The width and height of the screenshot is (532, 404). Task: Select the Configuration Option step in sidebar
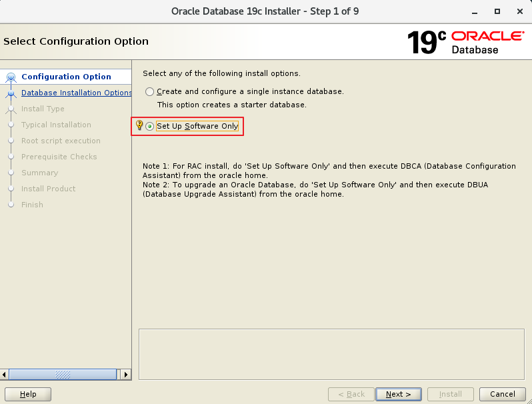66,77
